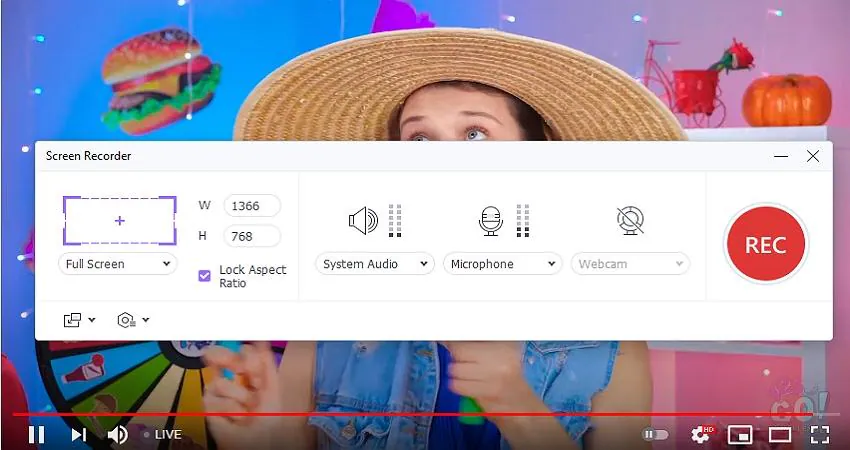
Task: Open the Full Screen capture mode dropdown
Action: point(118,264)
